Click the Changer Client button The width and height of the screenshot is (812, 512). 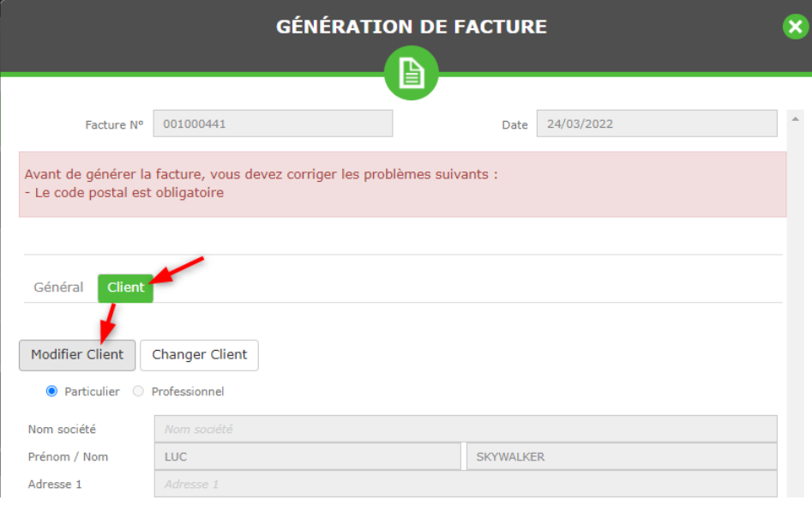click(x=200, y=355)
